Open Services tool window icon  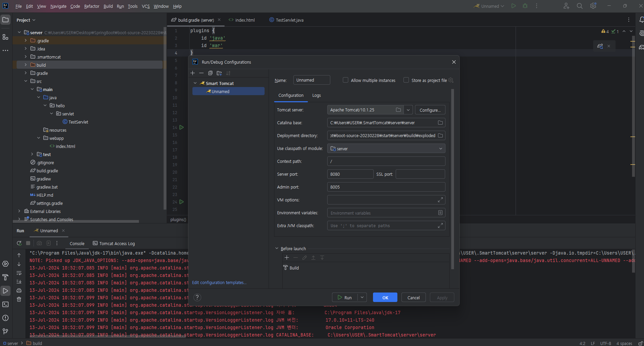[5, 264]
